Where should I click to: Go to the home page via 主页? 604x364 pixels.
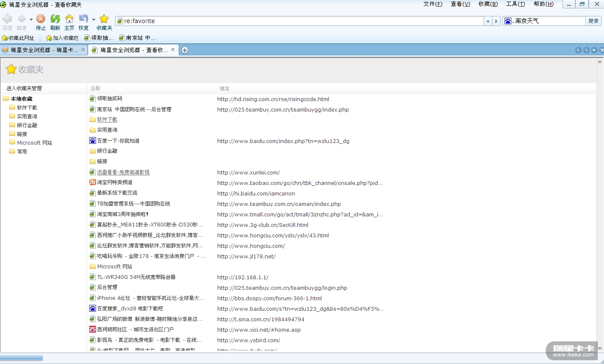click(x=69, y=19)
